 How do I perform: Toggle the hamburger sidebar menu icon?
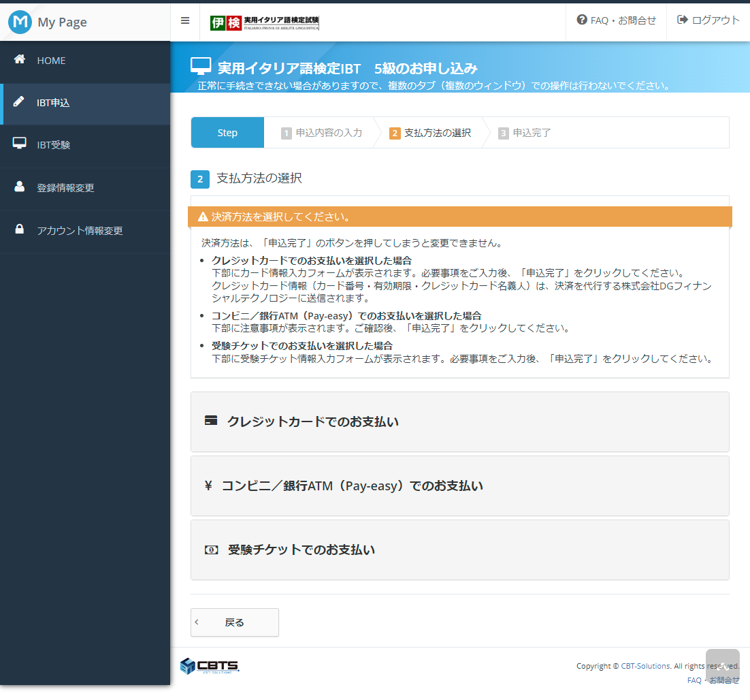tap(185, 20)
